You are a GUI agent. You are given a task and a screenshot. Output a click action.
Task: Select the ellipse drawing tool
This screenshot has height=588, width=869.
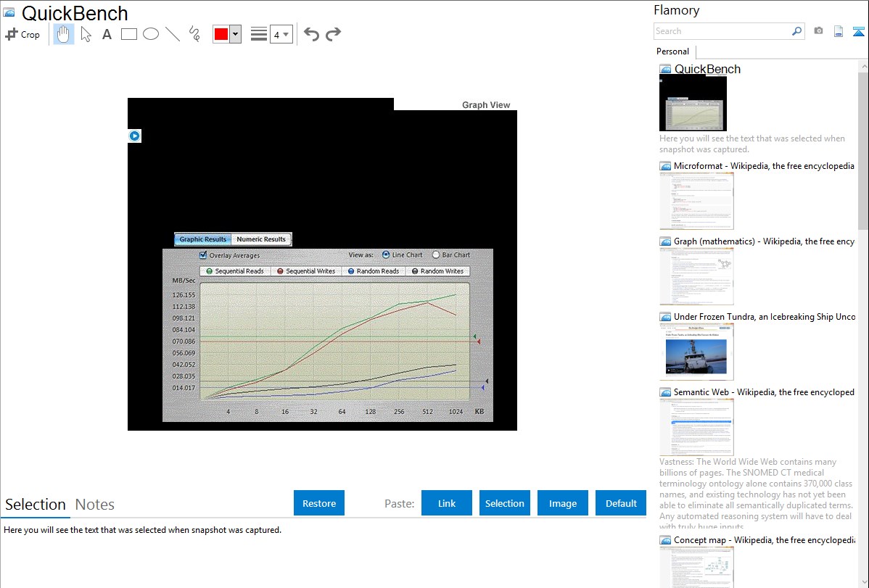pyautogui.click(x=151, y=34)
